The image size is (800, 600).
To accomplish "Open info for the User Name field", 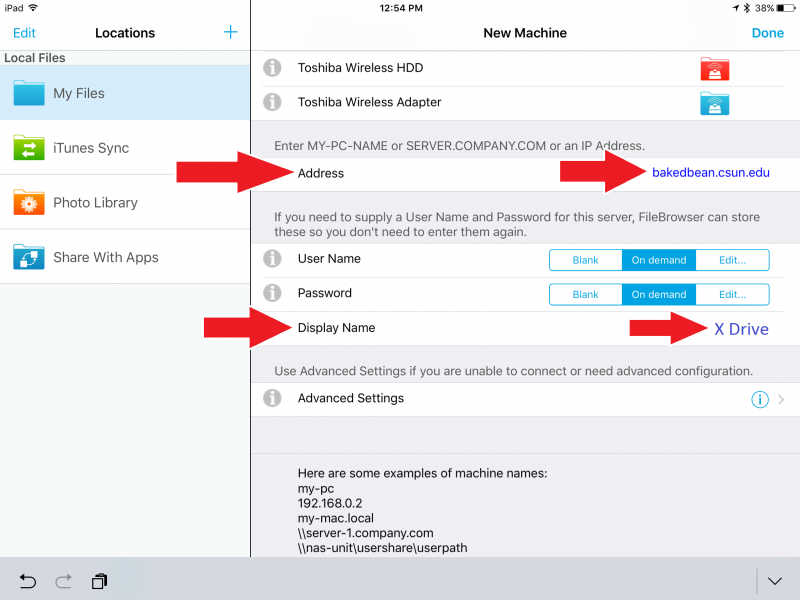I will click(x=271, y=259).
